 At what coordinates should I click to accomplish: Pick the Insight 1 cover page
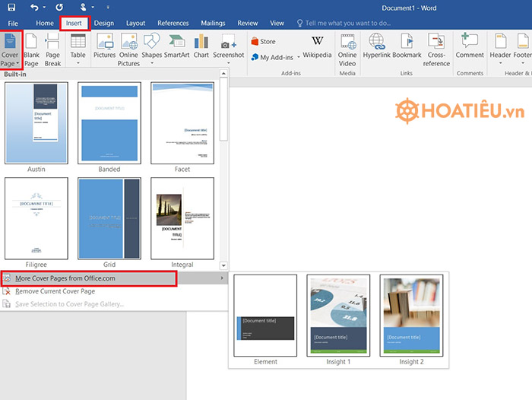click(x=338, y=316)
